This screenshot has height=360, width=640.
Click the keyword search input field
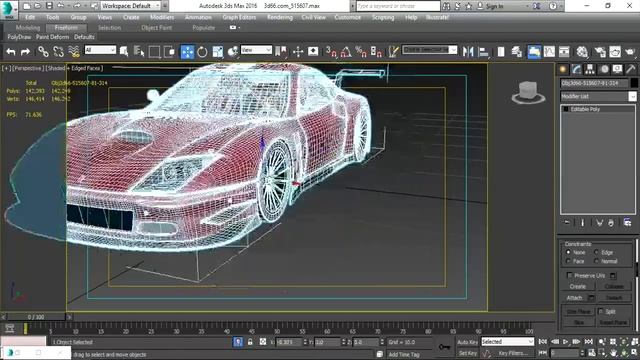[x=398, y=6]
